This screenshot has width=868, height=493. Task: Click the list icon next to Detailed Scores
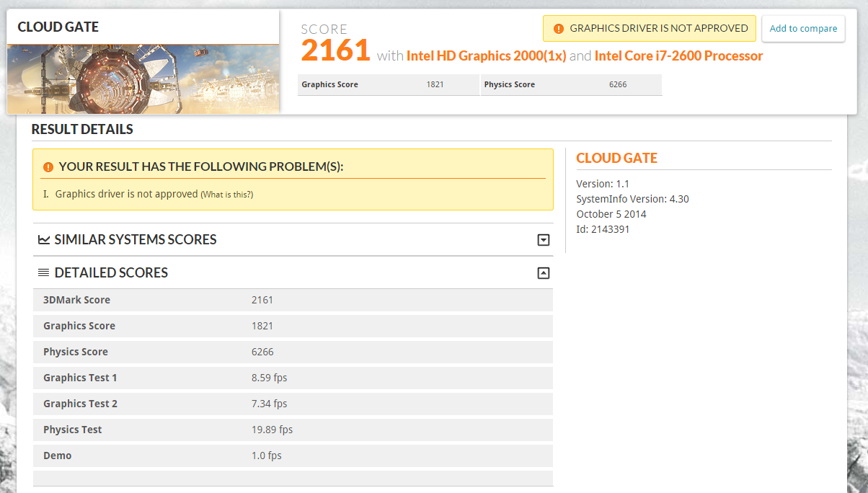(x=44, y=273)
